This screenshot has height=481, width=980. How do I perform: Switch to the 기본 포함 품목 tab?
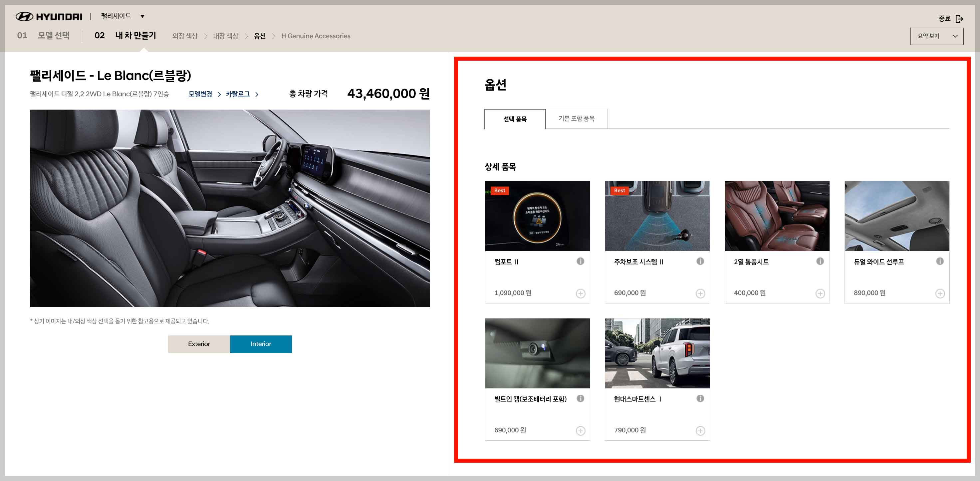[576, 119]
